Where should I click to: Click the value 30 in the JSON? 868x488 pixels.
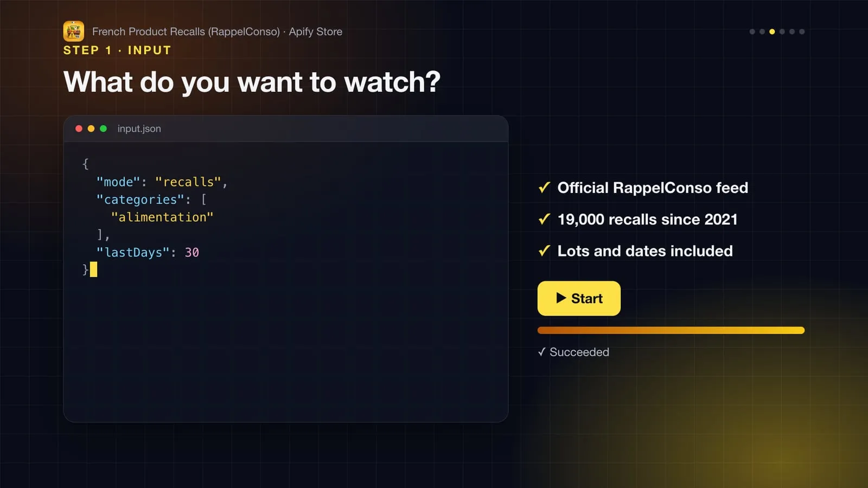(192, 252)
